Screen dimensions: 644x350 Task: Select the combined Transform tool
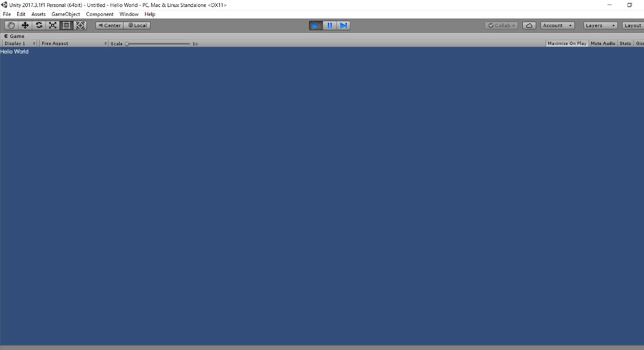point(80,26)
